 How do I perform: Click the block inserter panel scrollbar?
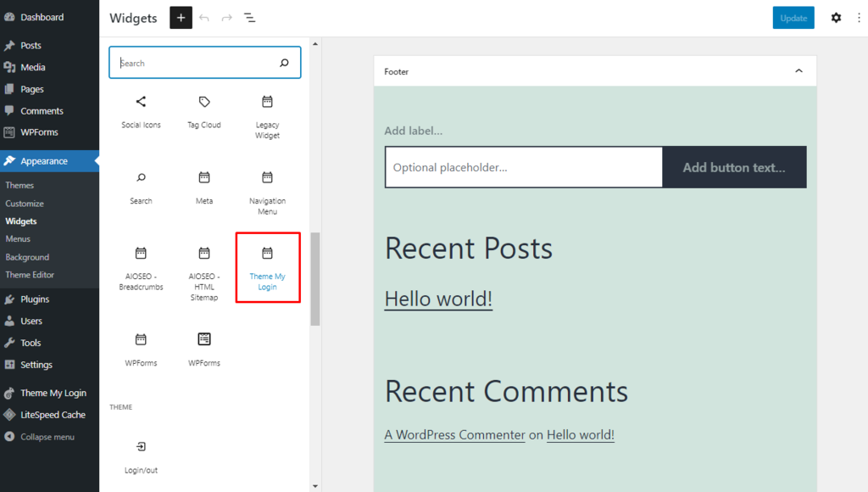[x=315, y=279]
